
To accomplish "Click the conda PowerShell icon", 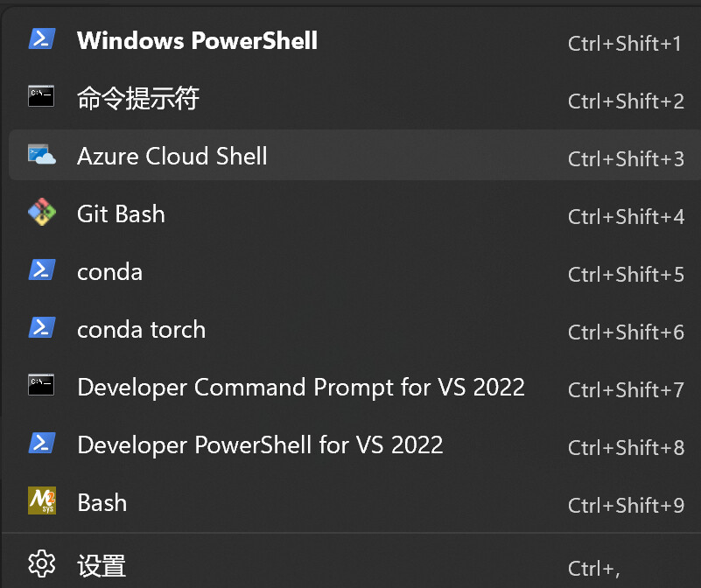I will (42, 270).
